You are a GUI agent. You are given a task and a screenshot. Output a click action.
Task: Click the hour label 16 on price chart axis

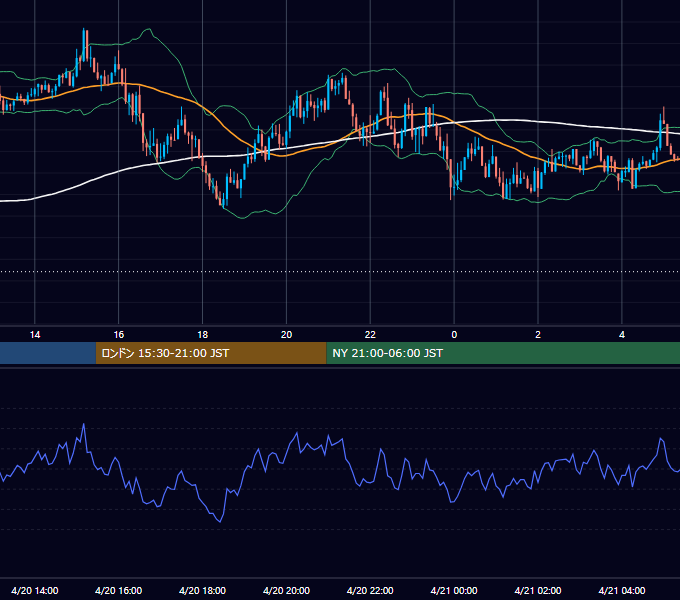pos(118,335)
